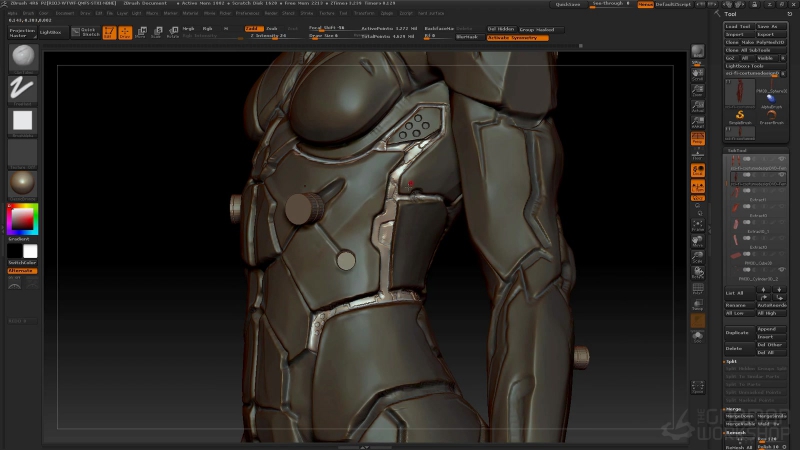Click the right shelf Rotate view icon
800x450 pixels.
click(x=697, y=273)
